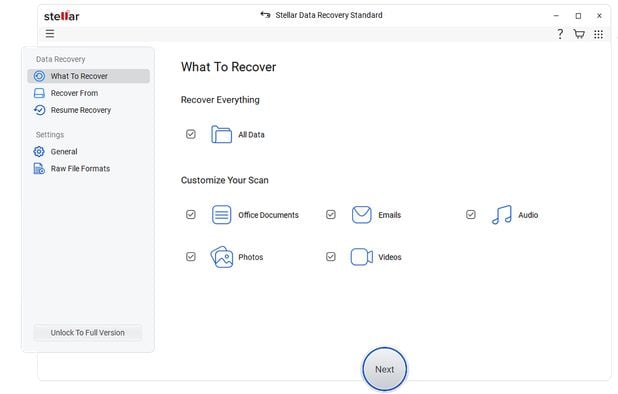Click the Resume Recovery icon
Image resolution: width=618 pixels, height=394 pixels.
(39, 110)
